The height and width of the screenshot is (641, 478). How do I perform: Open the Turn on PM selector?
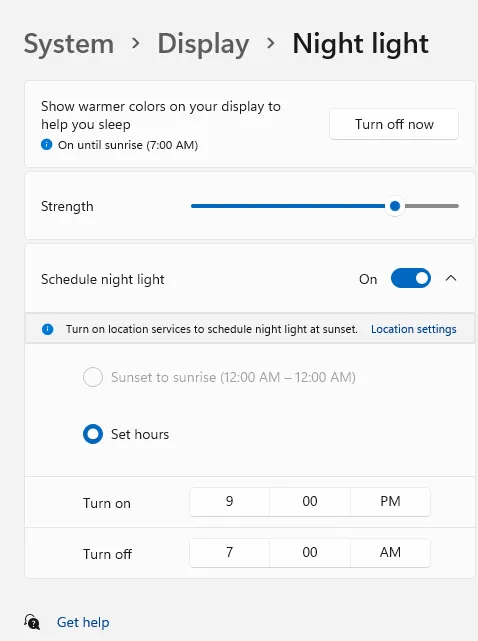(x=390, y=502)
